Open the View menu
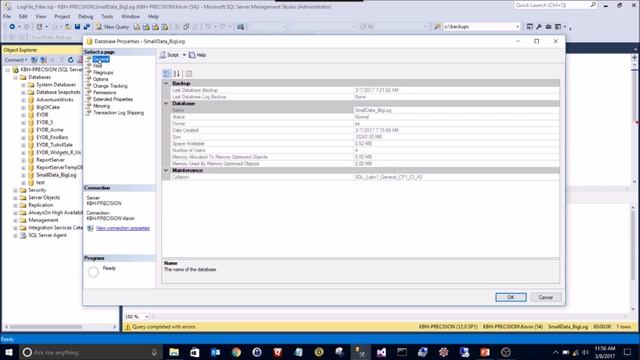This screenshot has width=640, height=360. pyautogui.click(x=40, y=16)
